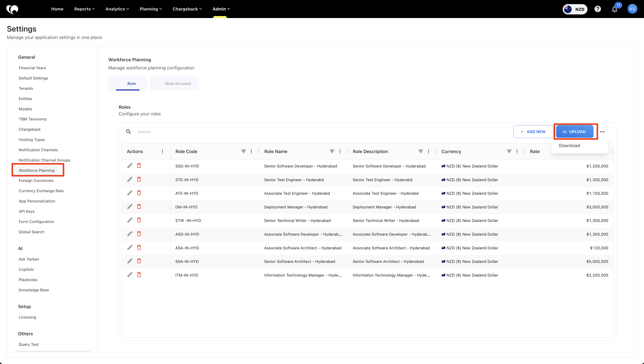The width and height of the screenshot is (644, 364).
Task: Open Role Code column menu dots
Action: (x=251, y=151)
